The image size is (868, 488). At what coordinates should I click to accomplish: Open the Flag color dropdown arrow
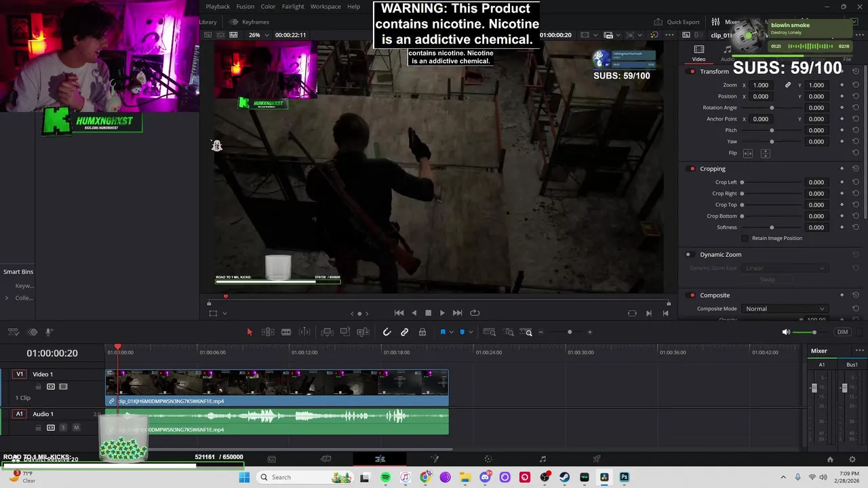(x=451, y=332)
